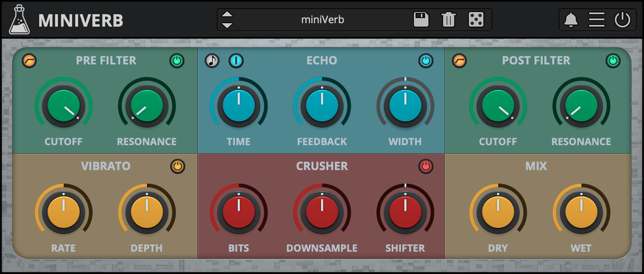Image resolution: width=644 pixels, height=274 pixels.
Task: Click the SHIFTER label
Action: [x=405, y=248]
